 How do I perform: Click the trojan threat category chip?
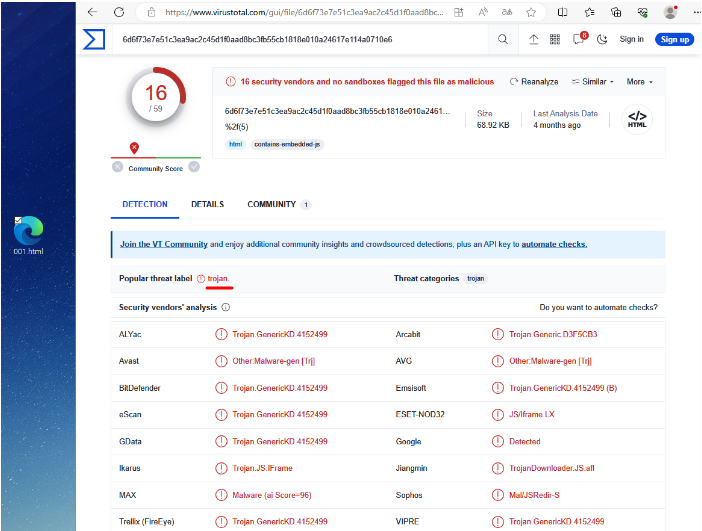point(475,278)
